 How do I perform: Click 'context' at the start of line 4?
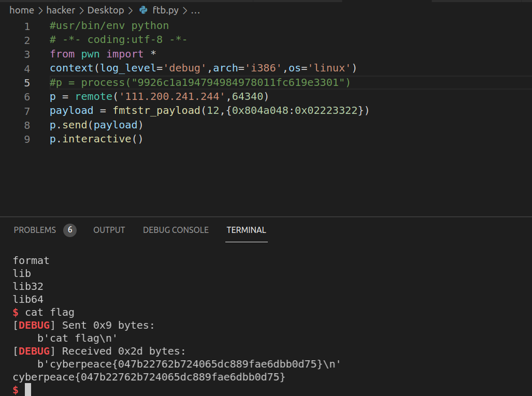(x=71, y=68)
